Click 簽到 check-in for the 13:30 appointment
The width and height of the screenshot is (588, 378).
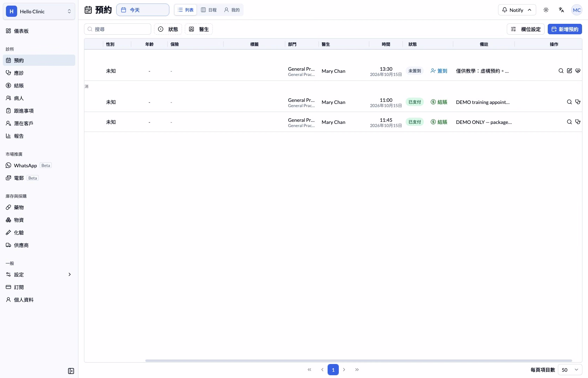tap(439, 71)
